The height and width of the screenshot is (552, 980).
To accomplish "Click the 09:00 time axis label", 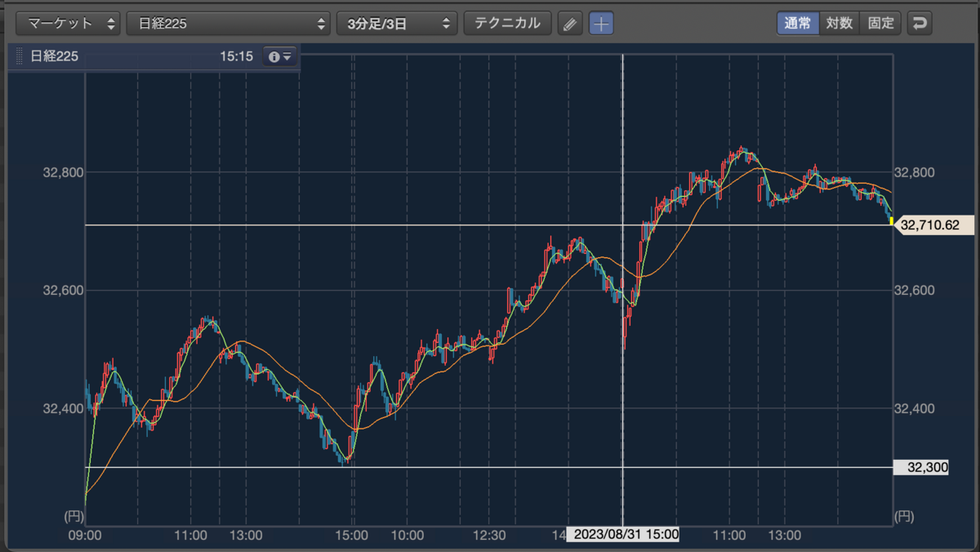I will click(85, 536).
